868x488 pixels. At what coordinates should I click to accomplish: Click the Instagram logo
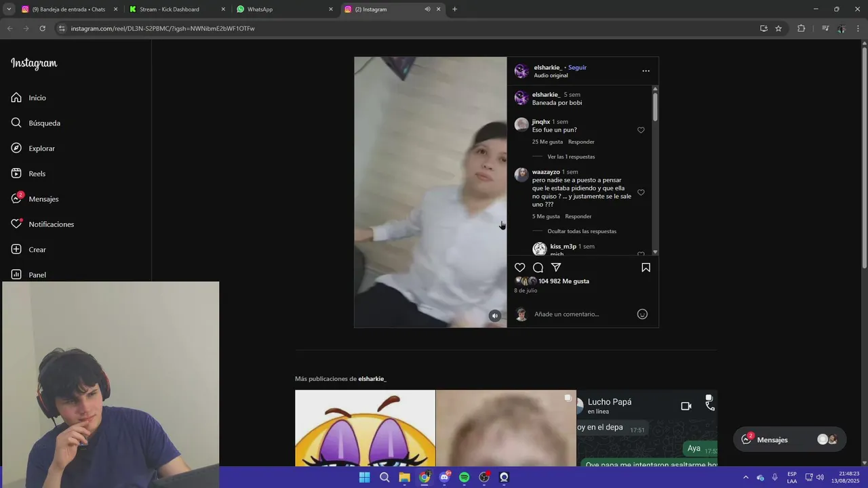point(34,63)
